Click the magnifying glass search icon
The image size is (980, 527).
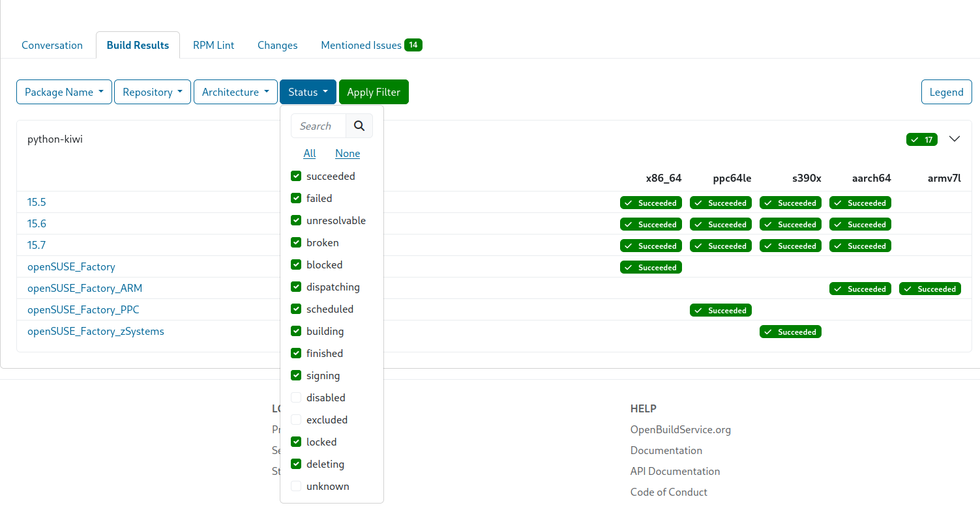pos(359,126)
